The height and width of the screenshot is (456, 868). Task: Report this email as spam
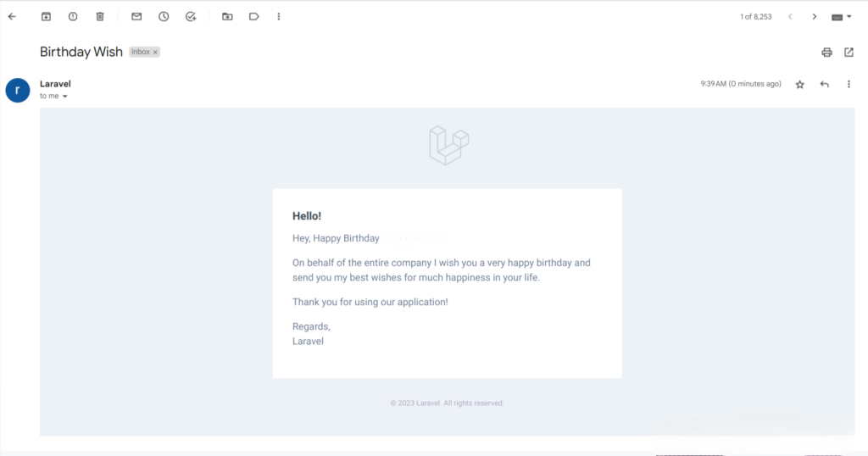(73, 17)
